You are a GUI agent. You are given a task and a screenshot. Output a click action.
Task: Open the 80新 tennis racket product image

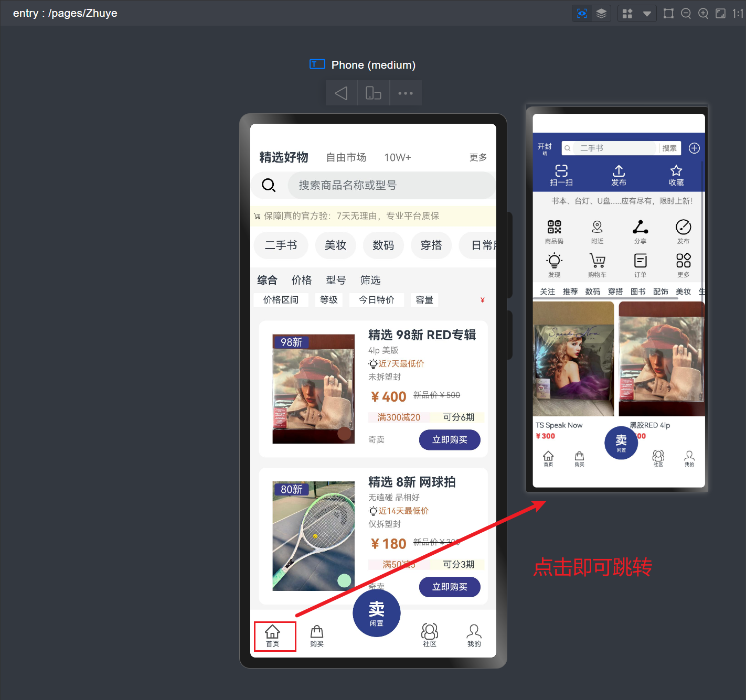click(314, 536)
